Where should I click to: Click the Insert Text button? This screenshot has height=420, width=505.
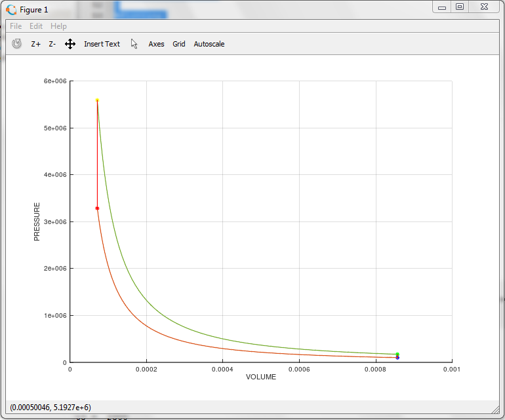pos(102,44)
